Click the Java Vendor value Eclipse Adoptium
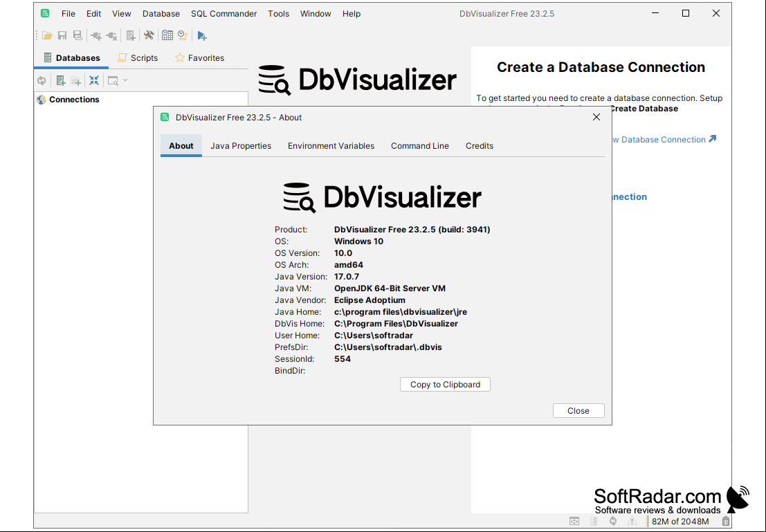The height and width of the screenshot is (532, 766). (x=370, y=300)
